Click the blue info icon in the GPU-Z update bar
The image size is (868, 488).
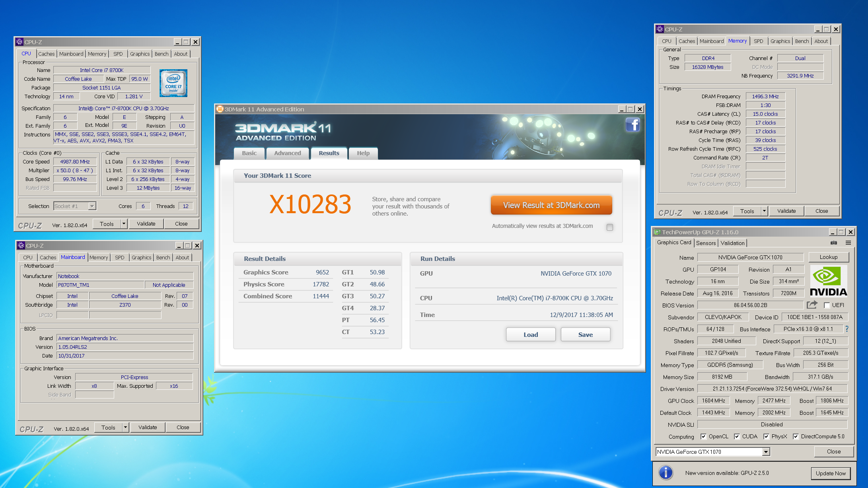tap(666, 472)
